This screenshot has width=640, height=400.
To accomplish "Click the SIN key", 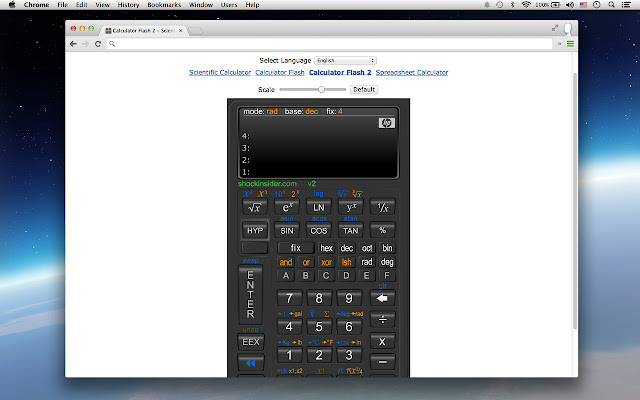I will coord(287,231).
